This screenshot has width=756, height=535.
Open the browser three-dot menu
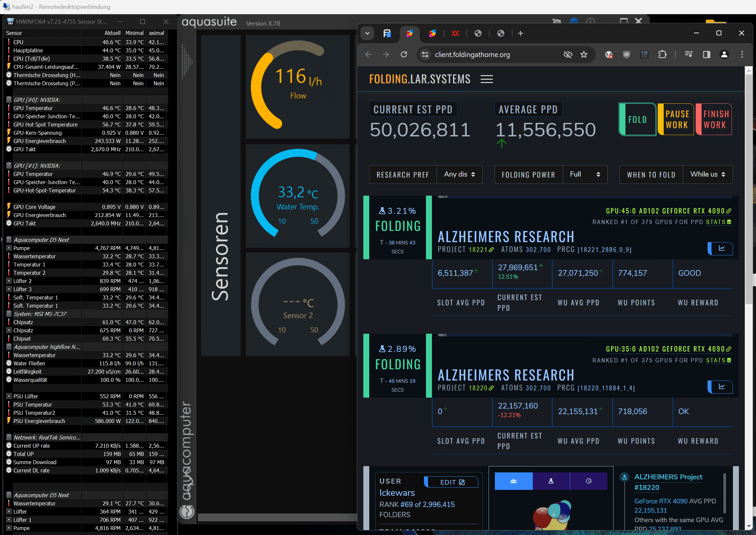tap(742, 54)
